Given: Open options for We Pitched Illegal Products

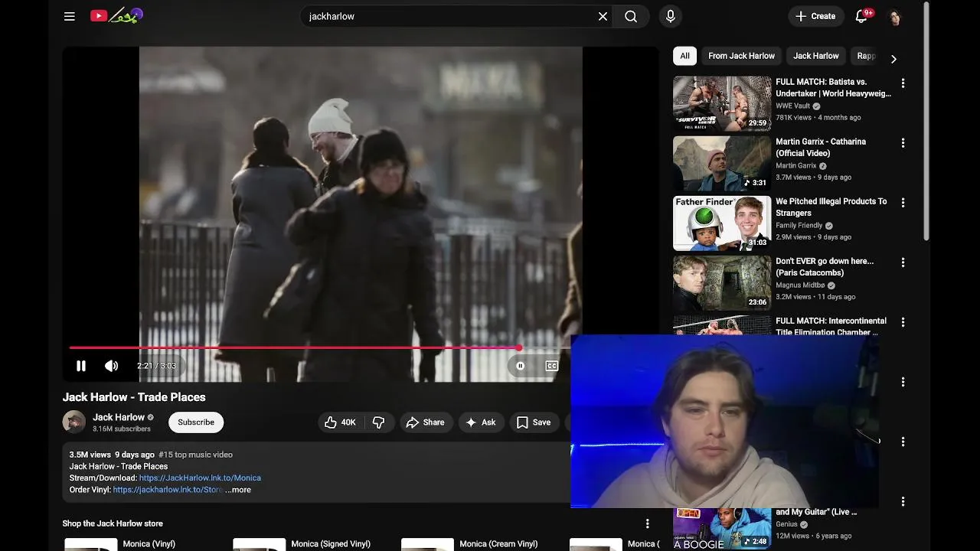Looking at the screenshot, I should coord(903,203).
